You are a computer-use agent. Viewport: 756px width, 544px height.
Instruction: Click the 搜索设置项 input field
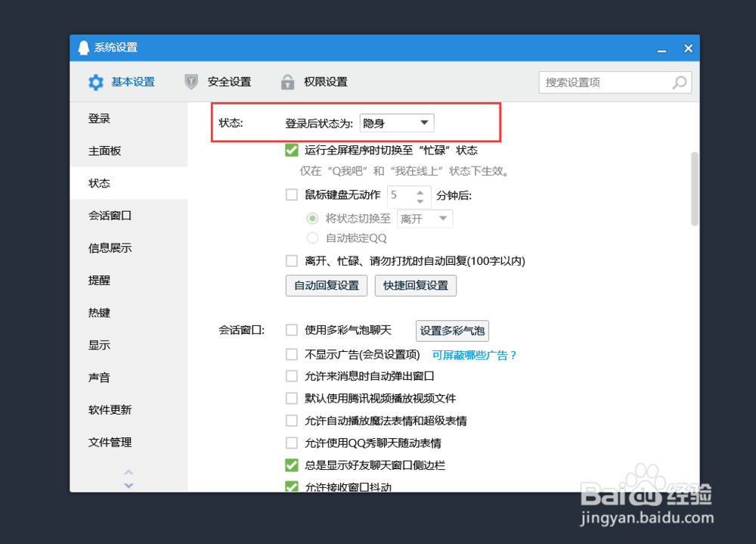597,82
